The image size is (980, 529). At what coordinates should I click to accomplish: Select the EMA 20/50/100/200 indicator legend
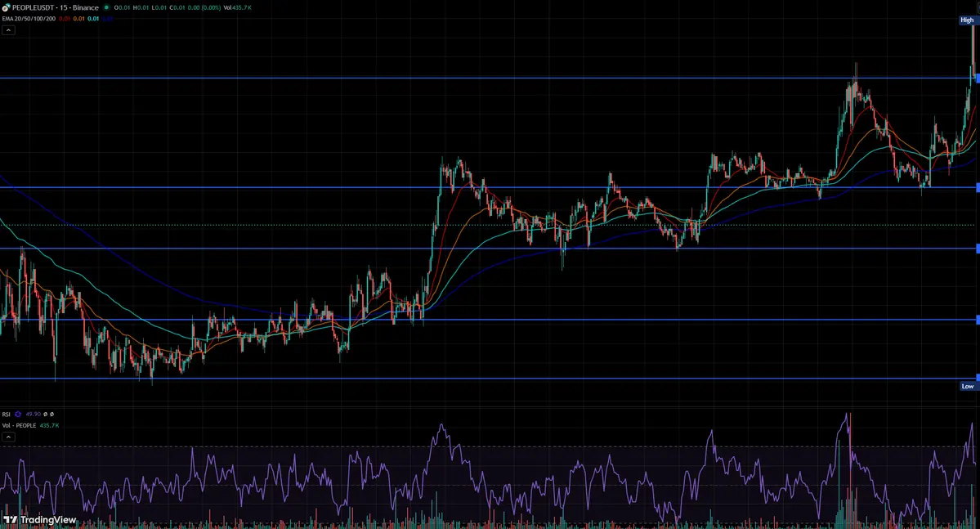(x=29, y=19)
